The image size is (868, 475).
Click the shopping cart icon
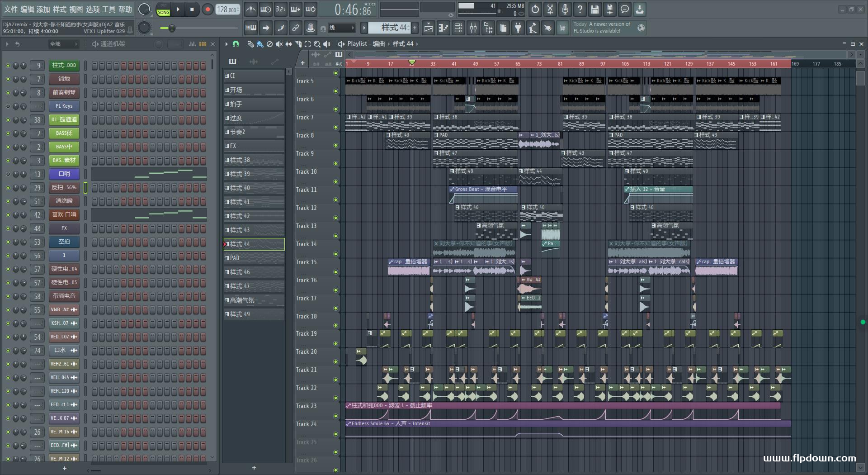pyautogui.click(x=562, y=28)
